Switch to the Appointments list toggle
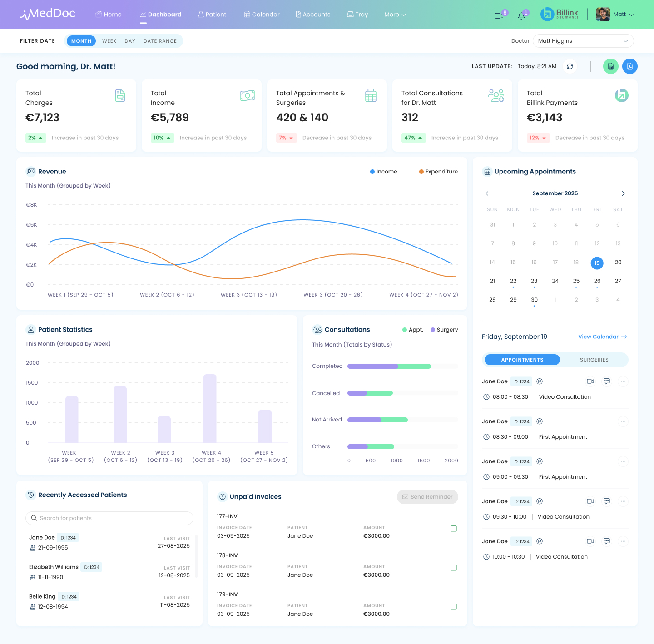This screenshot has height=644, width=654. coord(522,360)
